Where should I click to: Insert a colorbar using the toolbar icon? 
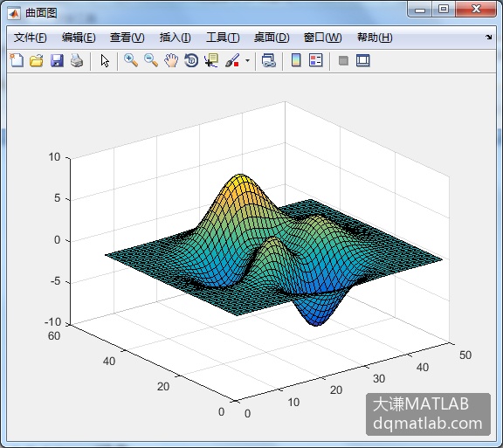click(296, 60)
